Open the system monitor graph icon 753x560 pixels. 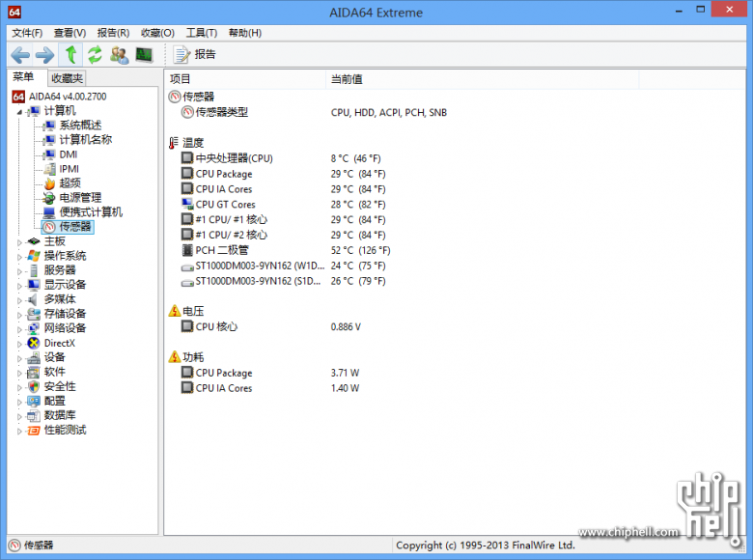click(144, 55)
